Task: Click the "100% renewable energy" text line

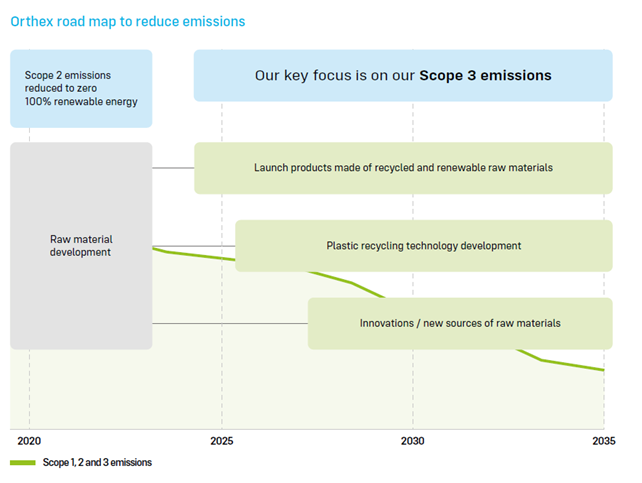Action: [81, 102]
